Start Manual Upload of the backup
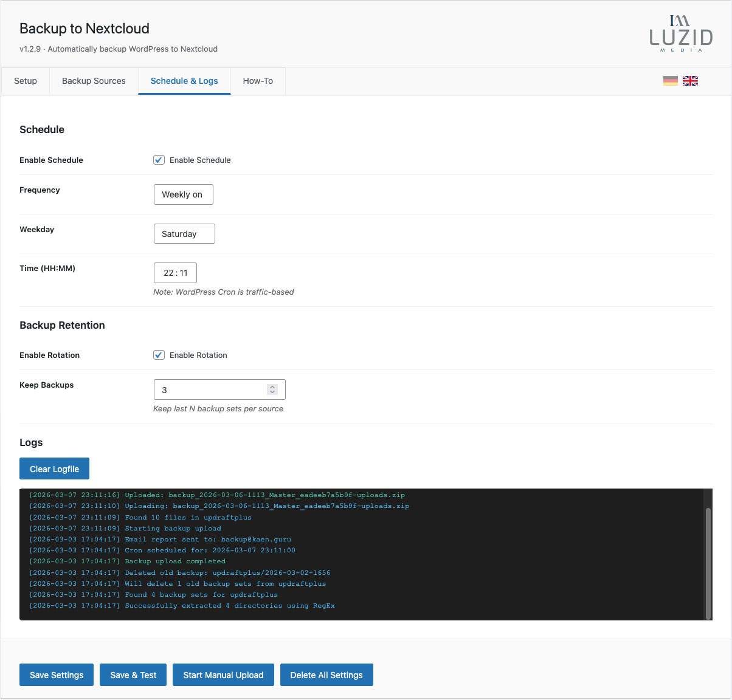The height and width of the screenshot is (700, 732). pos(223,674)
